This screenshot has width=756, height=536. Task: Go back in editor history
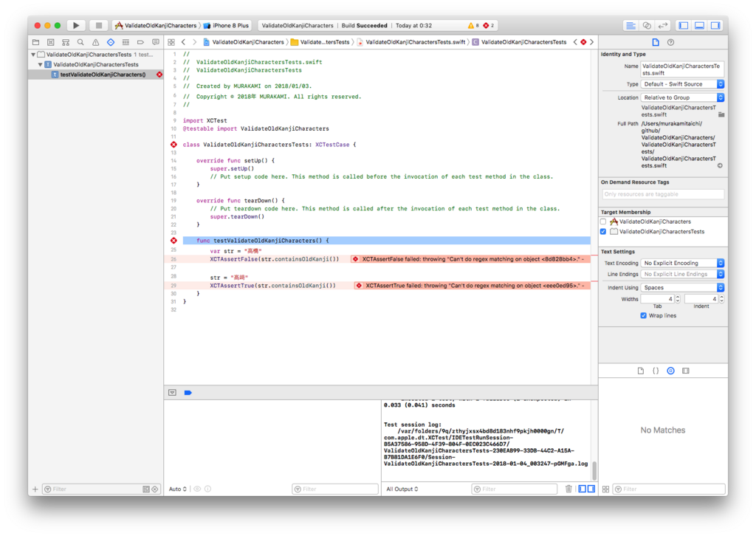pyautogui.click(x=184, y=42)
